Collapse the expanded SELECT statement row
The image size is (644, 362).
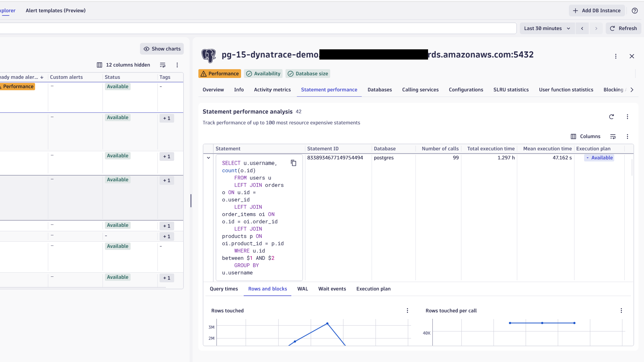tap(208, 158)
